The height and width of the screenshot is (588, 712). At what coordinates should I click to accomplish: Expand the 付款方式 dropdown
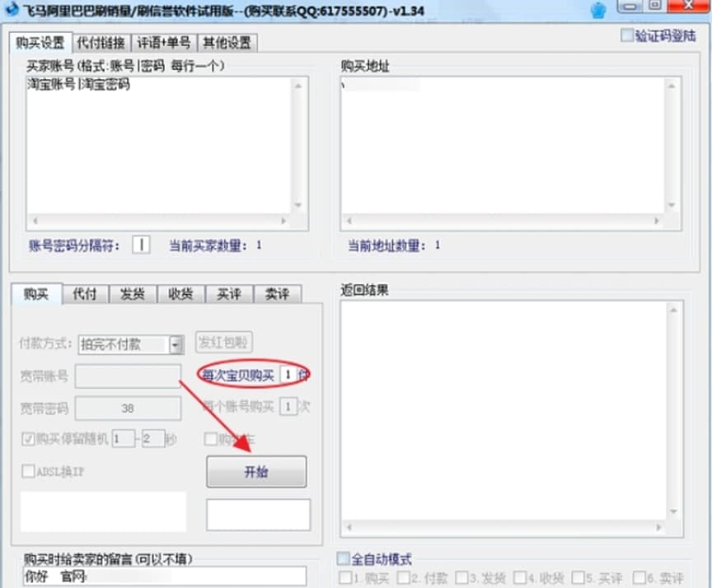[176, 345]
